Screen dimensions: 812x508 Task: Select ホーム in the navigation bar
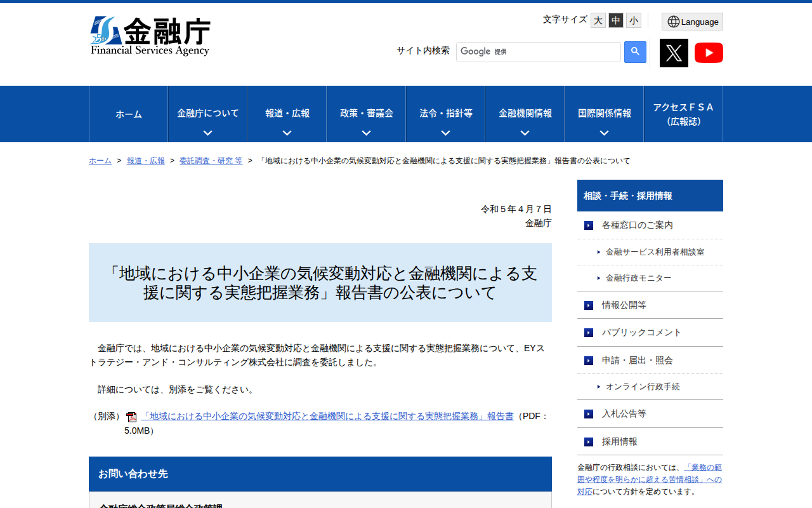(128, 114)
